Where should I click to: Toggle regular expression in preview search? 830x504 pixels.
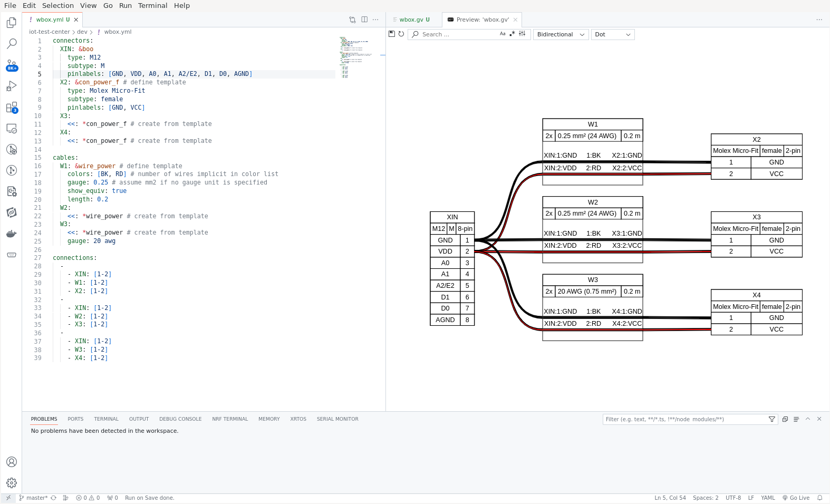(512, 34)
